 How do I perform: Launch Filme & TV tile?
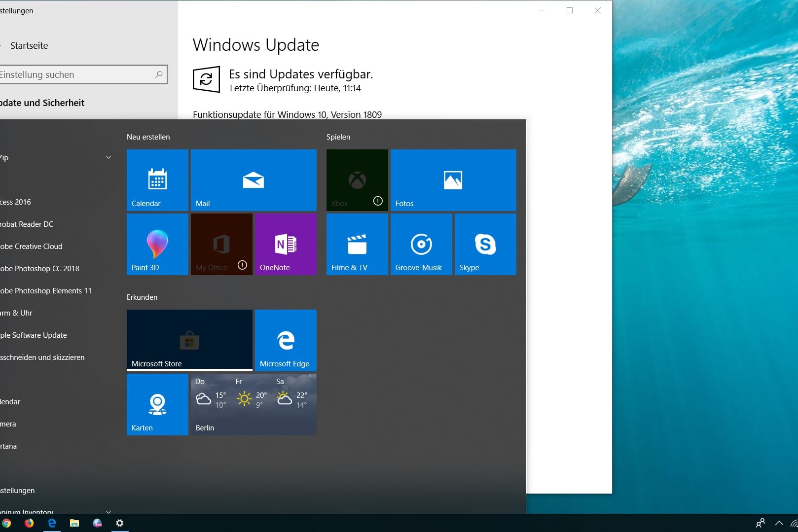tap(357, 244)
